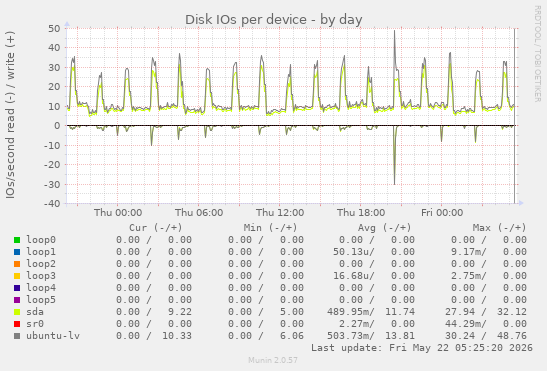Screen dimensions: 547x371
Task: Click the 'Thu 06:00' x-axis label
Action: coord(199,213)
